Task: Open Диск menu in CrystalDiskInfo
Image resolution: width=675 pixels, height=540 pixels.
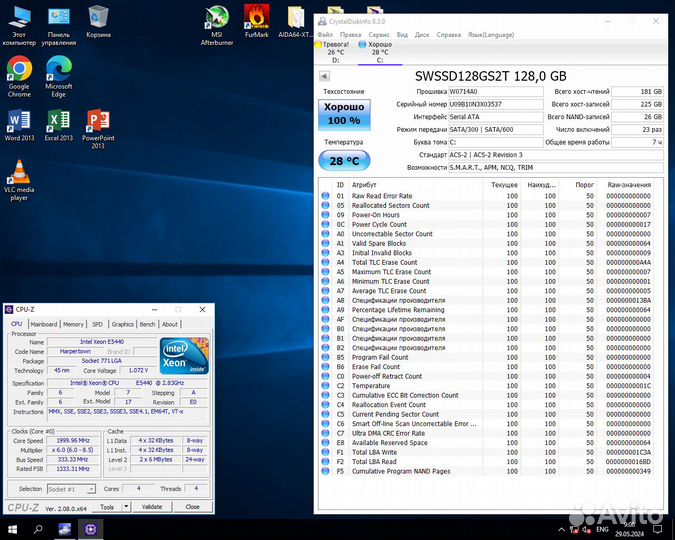Action: (x=422, y=34)
